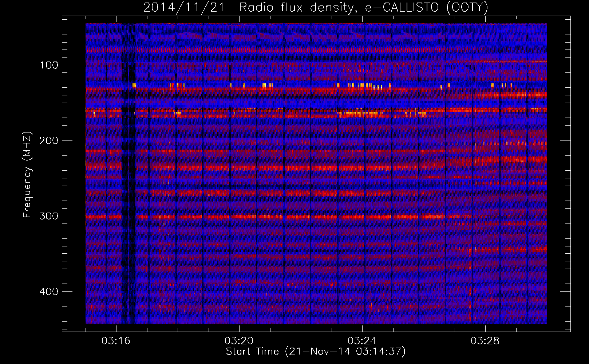Click the '03:24' time tick label

(362, 341)
